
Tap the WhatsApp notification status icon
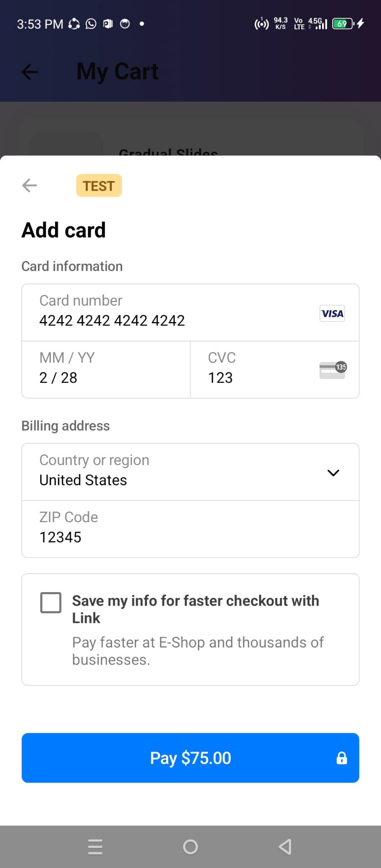(x=91, y=24)
